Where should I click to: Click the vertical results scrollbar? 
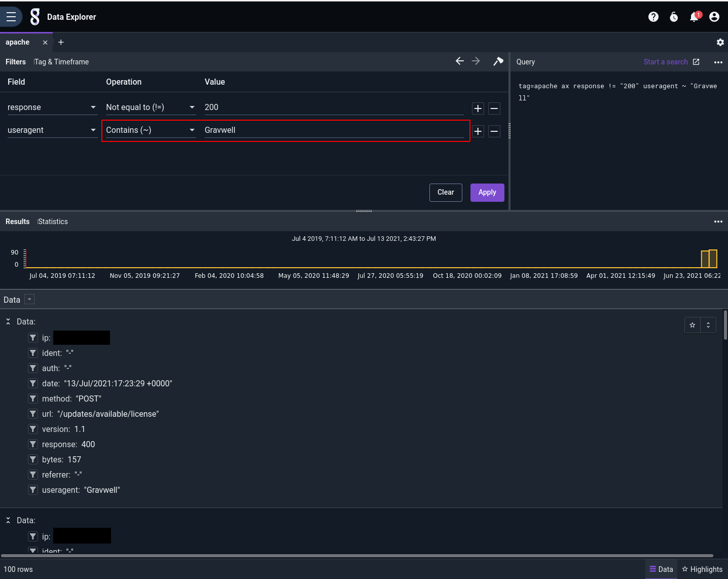coord(725,325)
